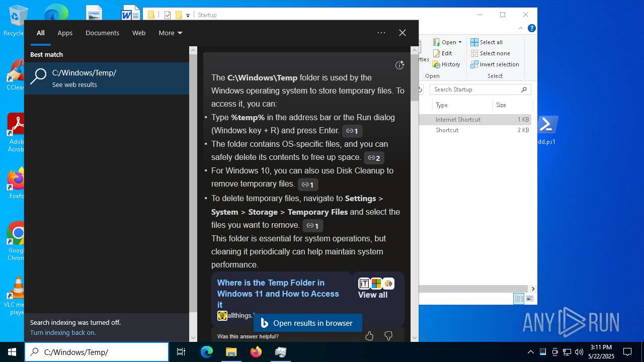Select the Internet Shortcut file row
This screenshot has width=644, height=362.
click(x=475, y=120)
